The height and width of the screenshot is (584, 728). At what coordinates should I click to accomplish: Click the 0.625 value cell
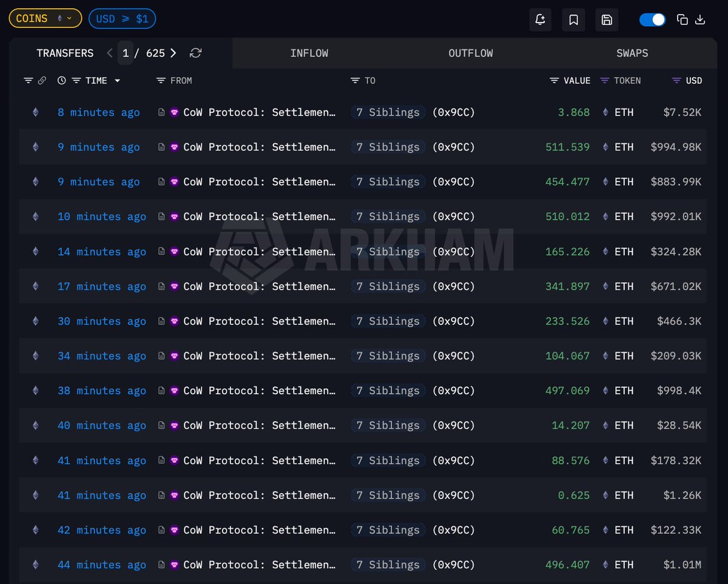574,495
